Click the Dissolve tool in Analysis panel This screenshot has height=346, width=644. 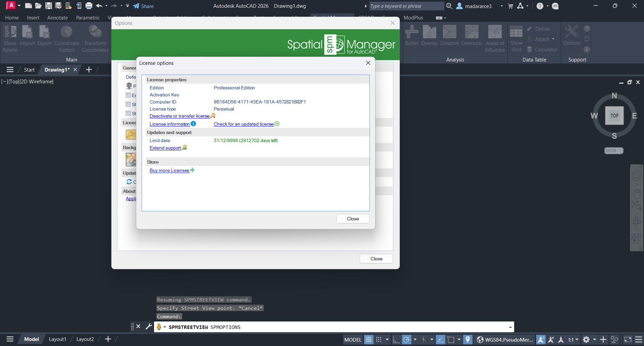pos(449,35)
